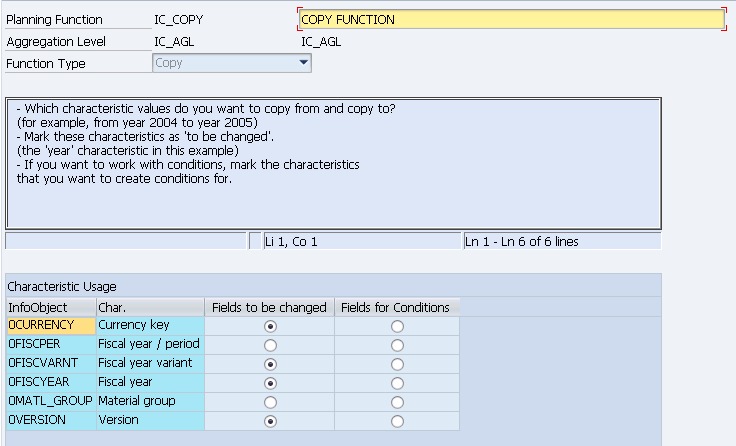Select Fields to be changed for 0FISCYEAR
This screenshot has width=736, height=446.
point(269,383)
